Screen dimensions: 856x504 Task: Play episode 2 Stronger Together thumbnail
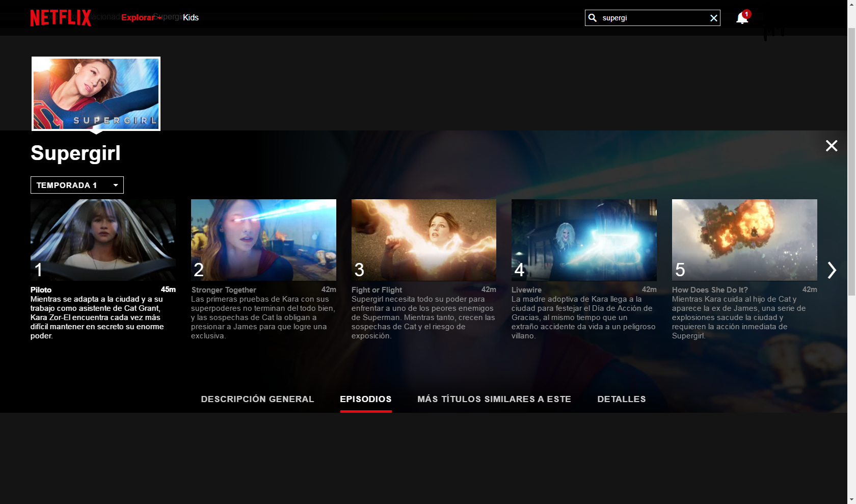263,240
